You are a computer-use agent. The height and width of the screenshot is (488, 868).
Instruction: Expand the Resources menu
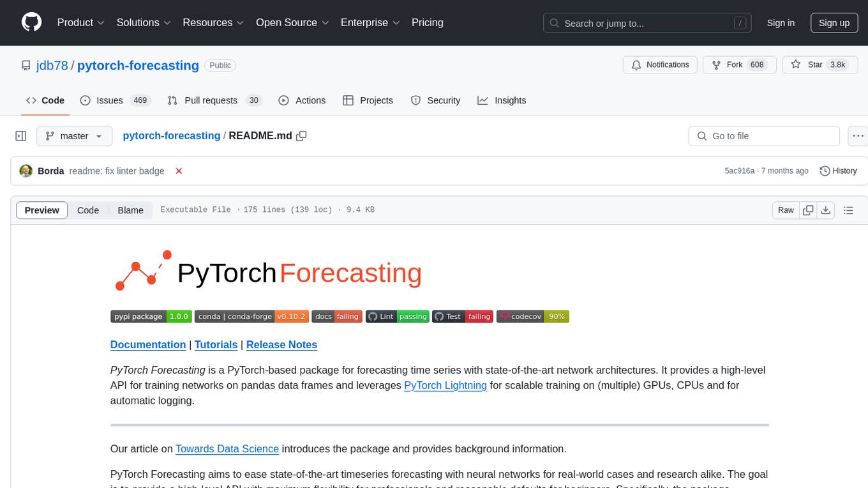(213, 22)
